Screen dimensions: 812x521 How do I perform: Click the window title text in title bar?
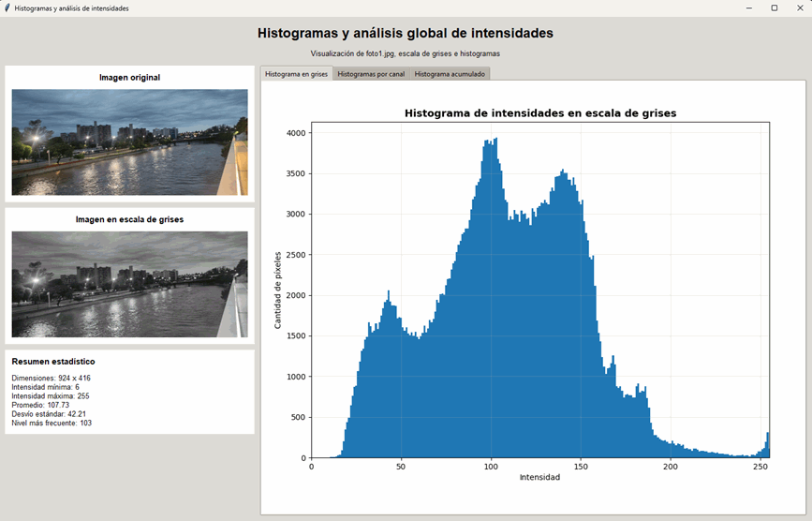(x=71, y=8)
